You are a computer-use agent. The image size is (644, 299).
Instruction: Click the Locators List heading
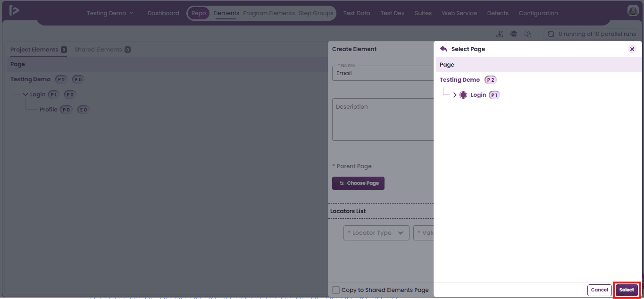point(348,211)
